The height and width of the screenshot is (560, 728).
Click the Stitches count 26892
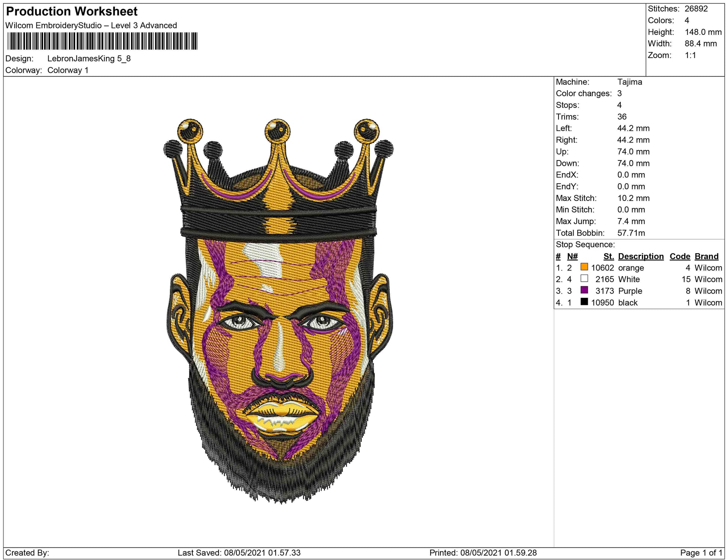tap(696, 9)
